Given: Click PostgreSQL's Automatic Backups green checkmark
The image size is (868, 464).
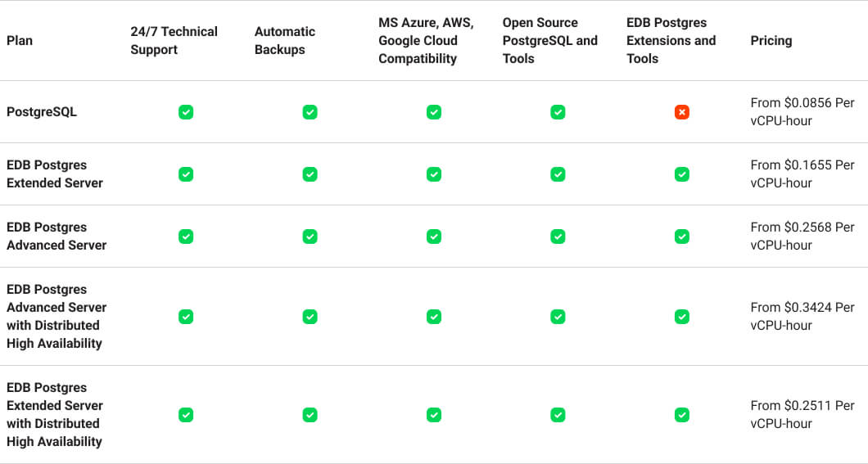Looking at the screenshot, I should point(310,112).
